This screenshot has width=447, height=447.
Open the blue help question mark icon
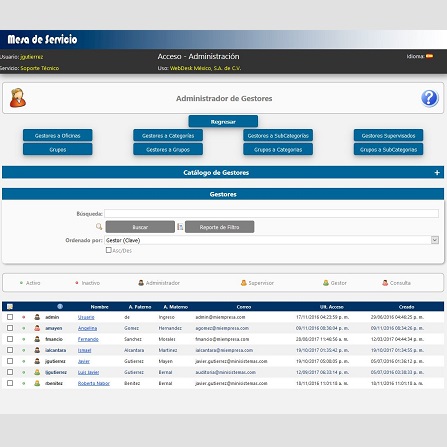coord(429,98)
